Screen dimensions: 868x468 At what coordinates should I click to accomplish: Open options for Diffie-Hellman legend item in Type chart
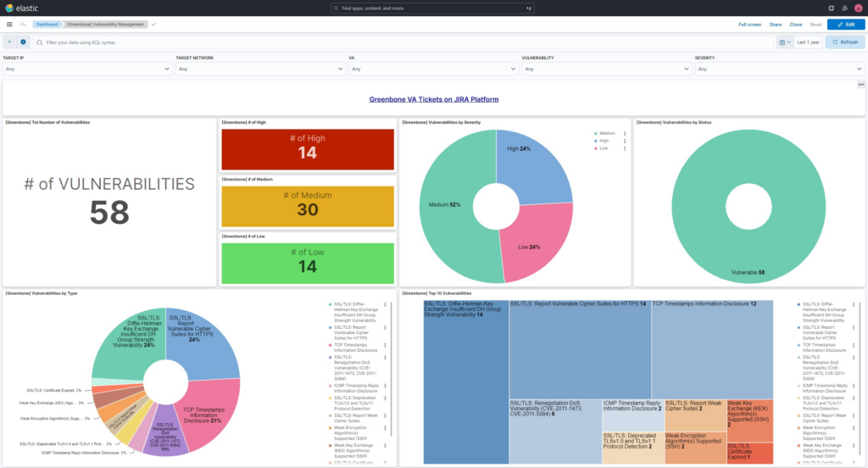point(386,304)
